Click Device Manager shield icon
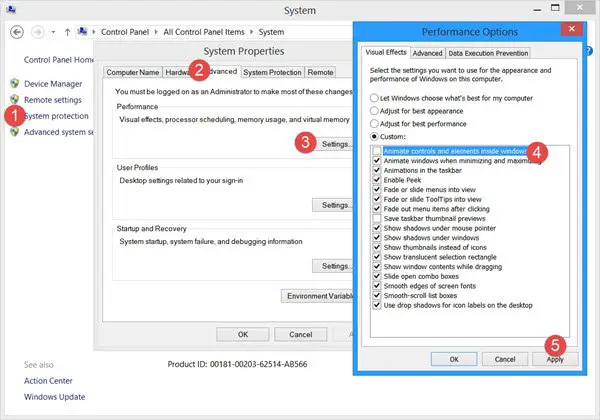600x420 pixels. point(15,83)
